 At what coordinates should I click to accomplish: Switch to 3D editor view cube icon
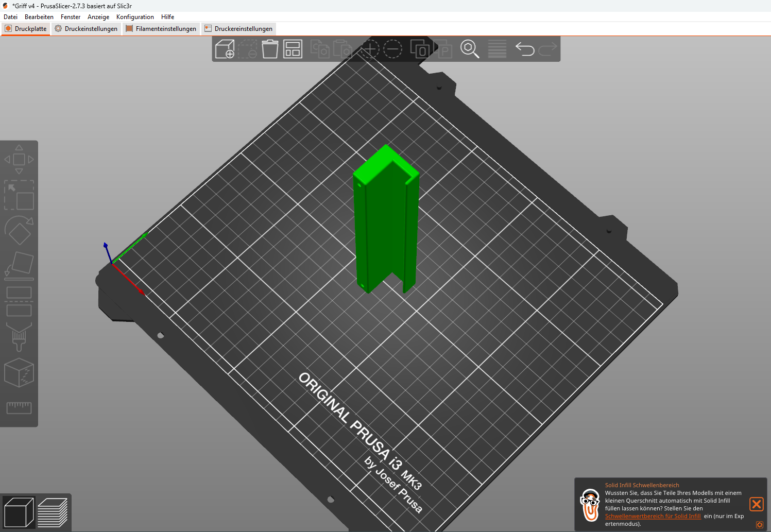19,512
